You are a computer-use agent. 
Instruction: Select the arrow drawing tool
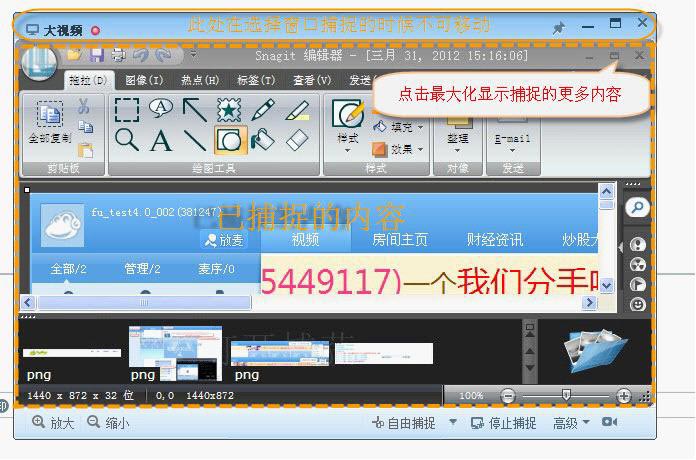point(195,110)
